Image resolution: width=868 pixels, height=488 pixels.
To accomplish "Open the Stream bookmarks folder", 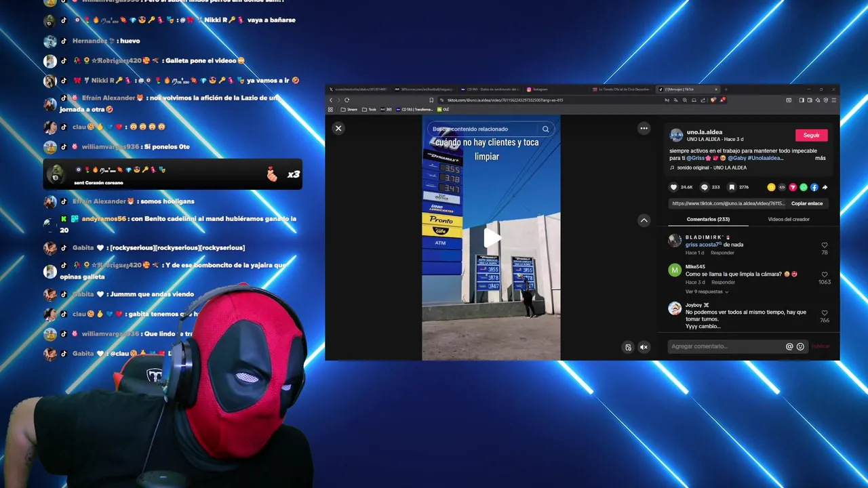I will coord(349,109).
